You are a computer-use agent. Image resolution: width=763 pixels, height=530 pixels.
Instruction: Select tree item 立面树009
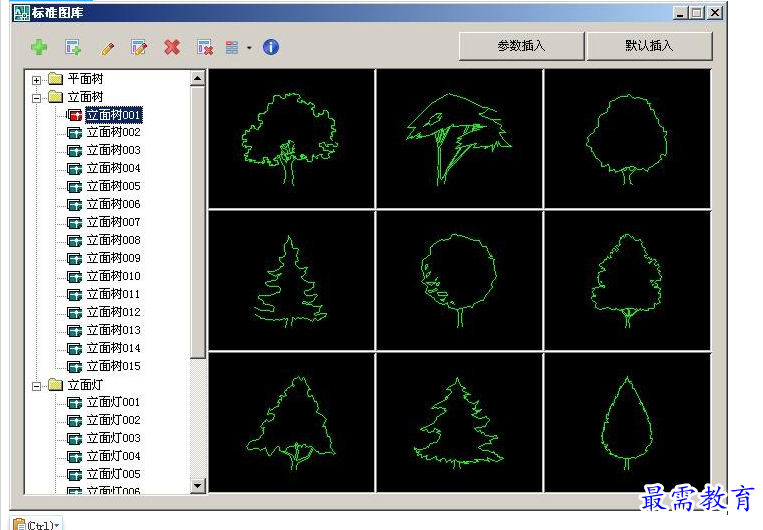pos(114,258)
